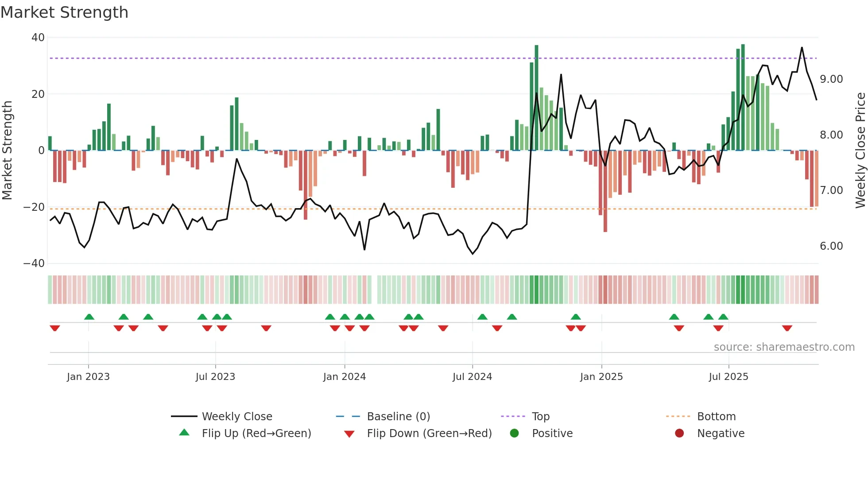Click the Market Strength chart title
868x488 pixels.
pyautogui.click(x=65, y=12)
